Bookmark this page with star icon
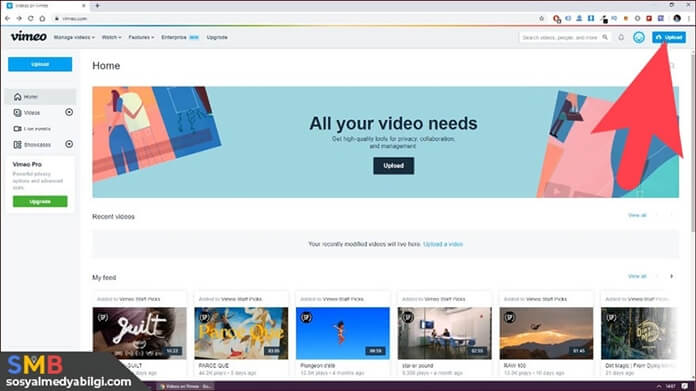Viewport: 696px width, 391px height. (x=542, y=19)
